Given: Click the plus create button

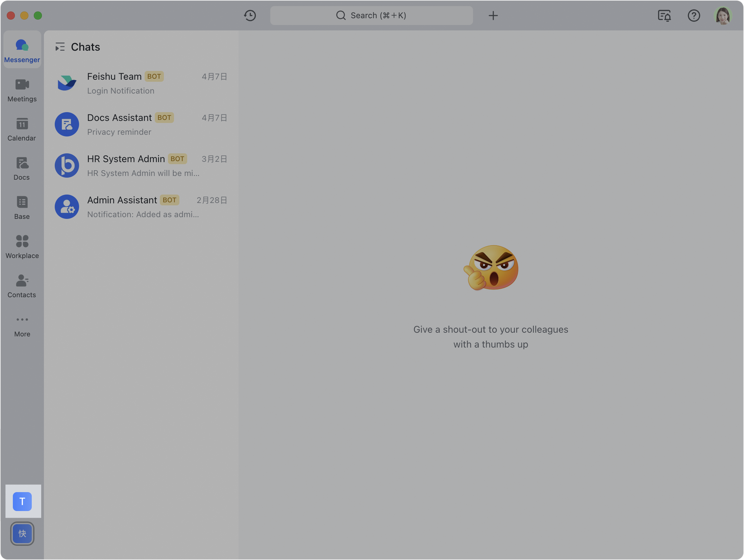Looking at the screenshot, I should [493, 16].
